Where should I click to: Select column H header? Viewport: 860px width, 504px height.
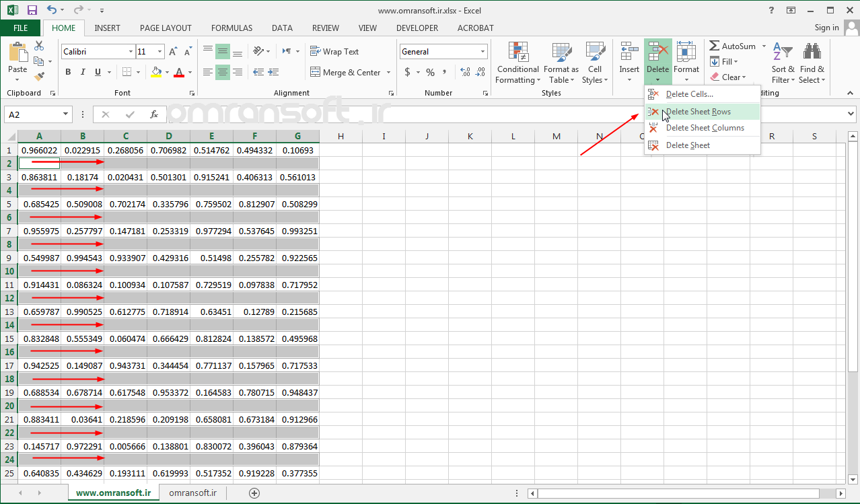click(341, 137)
